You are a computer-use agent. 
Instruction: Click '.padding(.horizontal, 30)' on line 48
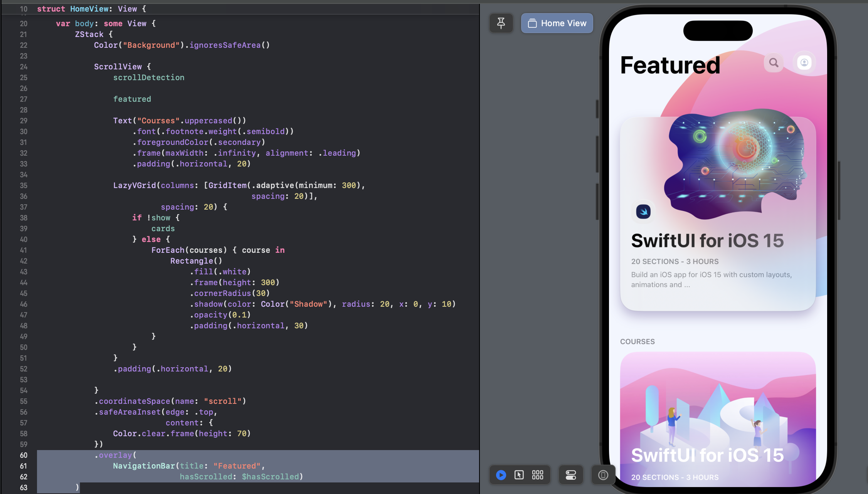pos(249,326)
